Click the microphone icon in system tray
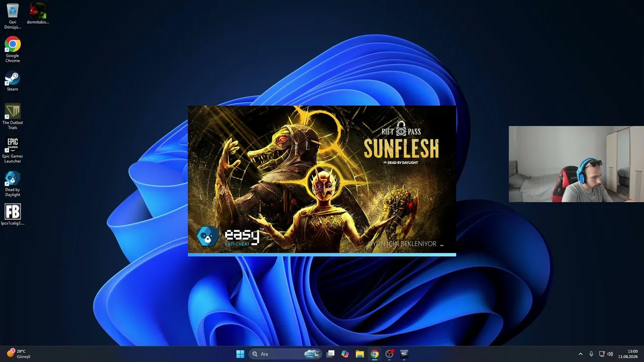644x362 pixels. (591, 354)
